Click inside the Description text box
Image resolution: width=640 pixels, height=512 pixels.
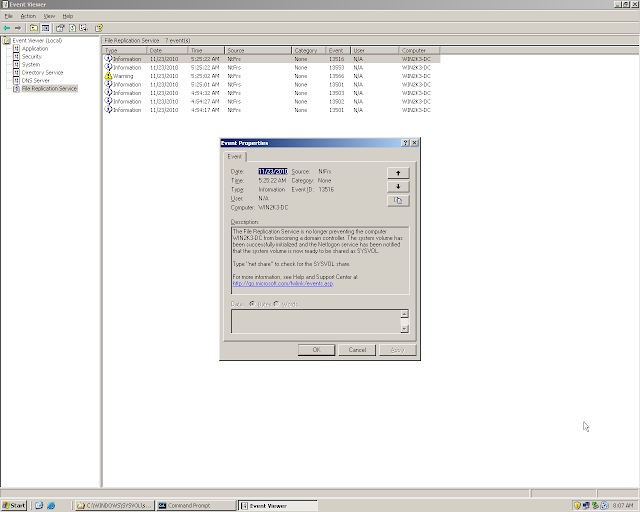coord(320,260)
